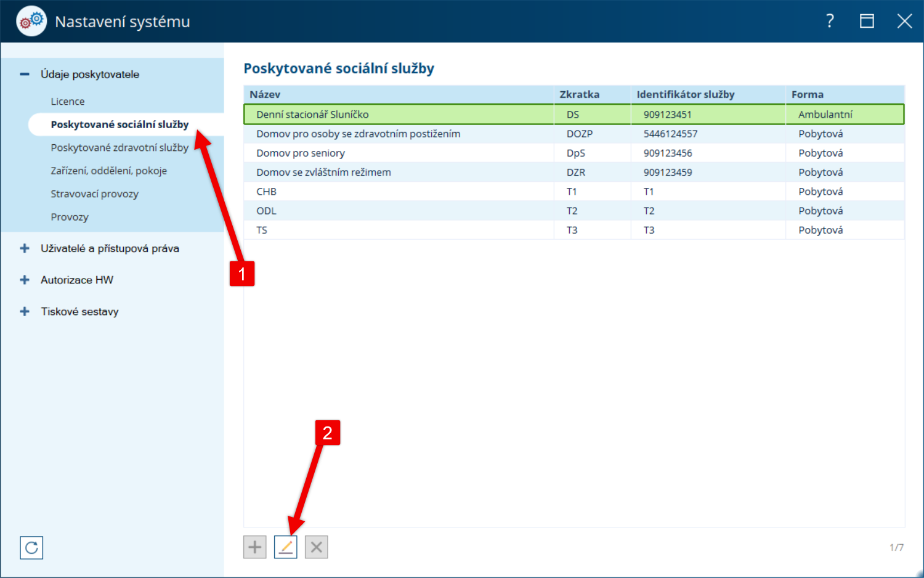The width and height of the screenshot is (924, 578).
Task: Expand the Autorizace HW section
Action: [25, 280]
